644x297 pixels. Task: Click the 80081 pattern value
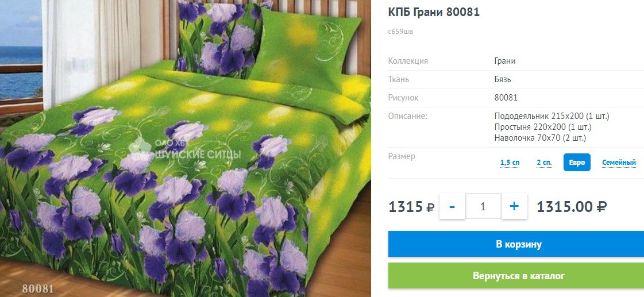(506, 98)
